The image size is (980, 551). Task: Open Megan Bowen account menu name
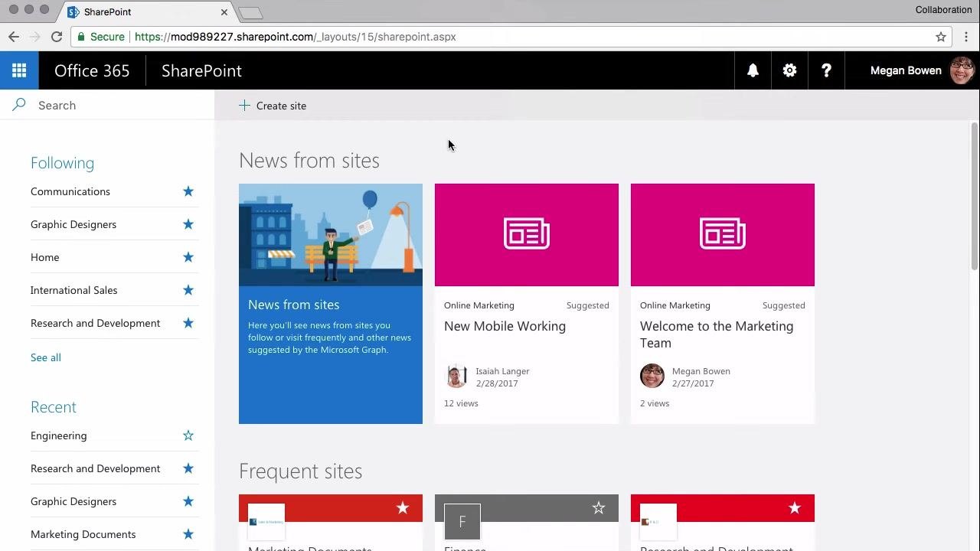[x=906, y=70]
